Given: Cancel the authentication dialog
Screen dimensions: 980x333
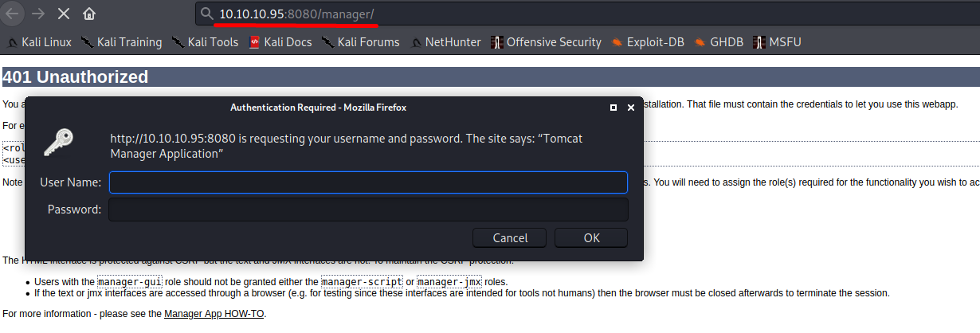Looking at the screenshot, I should click(x=510, y=237).
